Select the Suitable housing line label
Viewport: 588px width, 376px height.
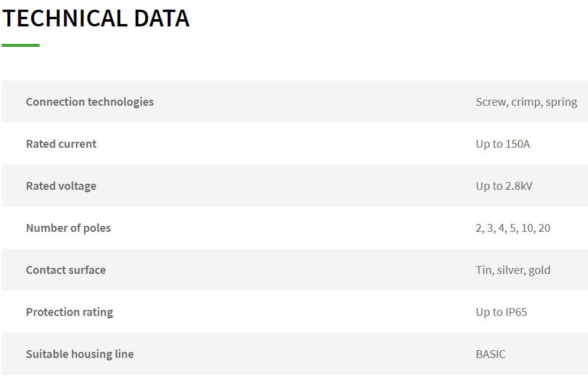click(x=79, y=354)
